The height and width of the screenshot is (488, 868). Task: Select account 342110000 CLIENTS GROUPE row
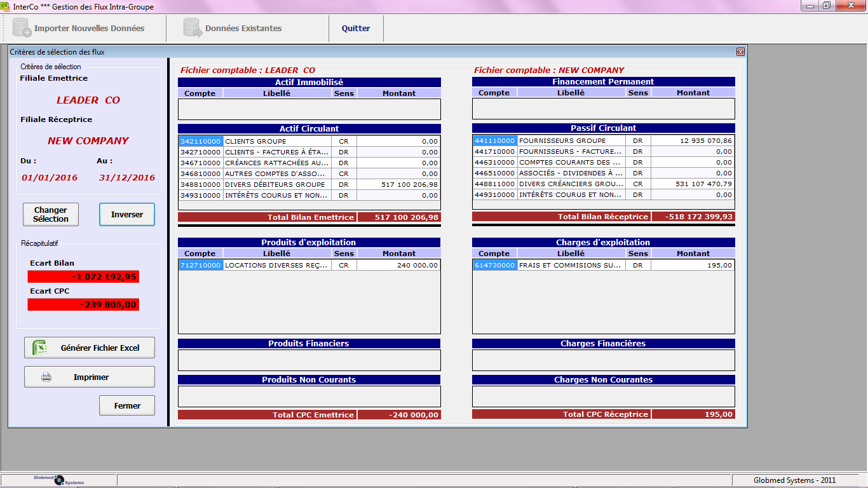tap(309, 141)
